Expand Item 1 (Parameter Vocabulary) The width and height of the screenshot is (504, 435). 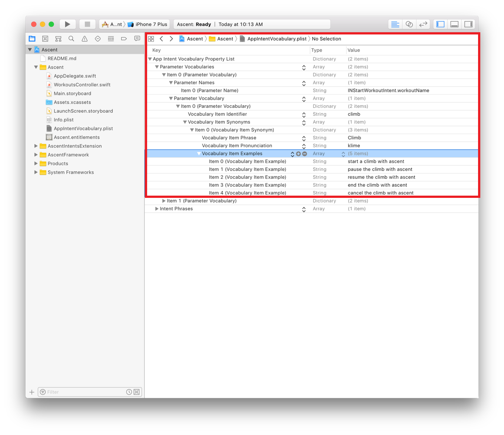click(x=164, y=201)
